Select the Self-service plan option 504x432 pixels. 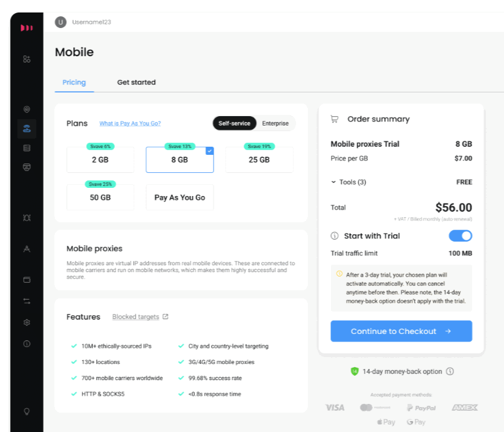pyautogui.click(x=234, y=124)
